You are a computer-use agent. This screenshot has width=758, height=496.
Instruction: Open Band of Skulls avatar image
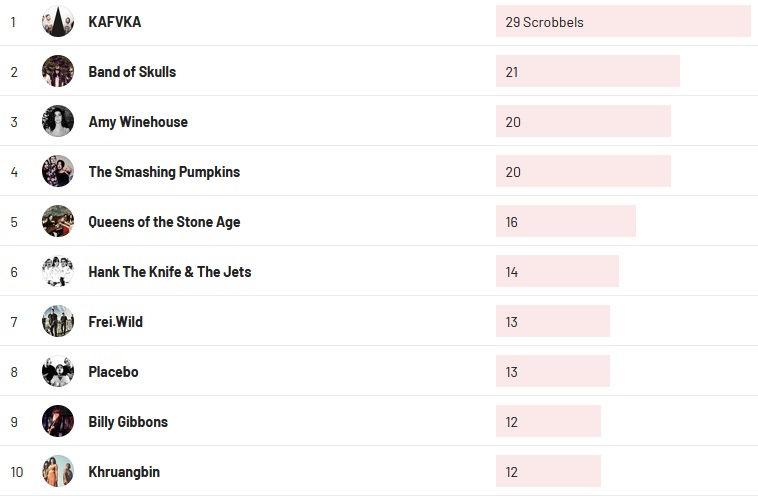coord(58,71)
